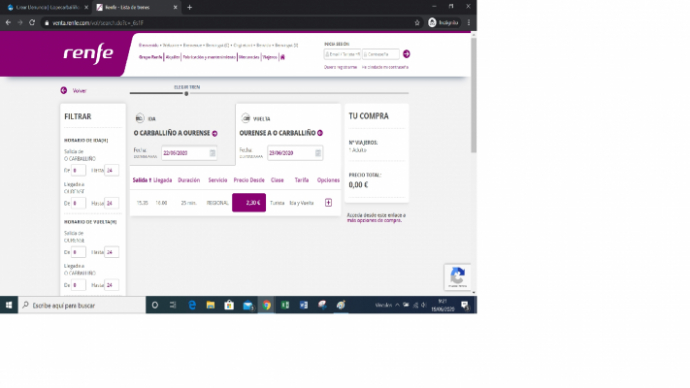Switch to the first browser tab
690x388 pixels.
point(47,7)
